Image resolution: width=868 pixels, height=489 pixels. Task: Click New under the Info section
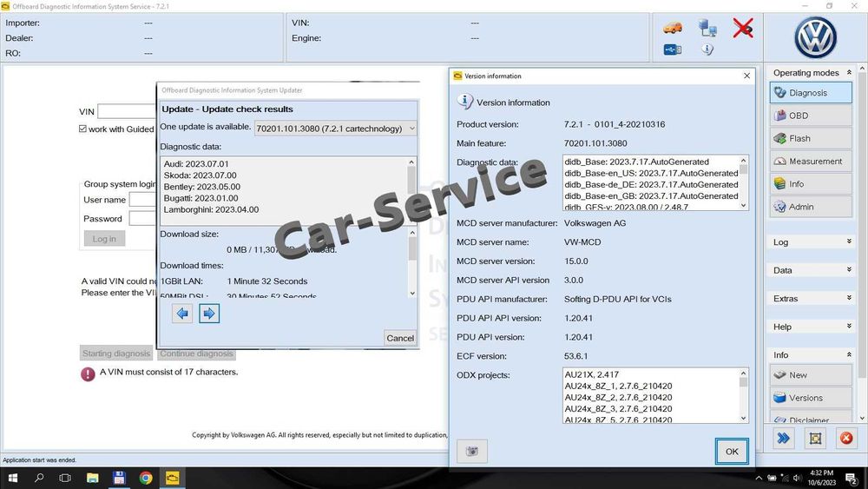811,375
